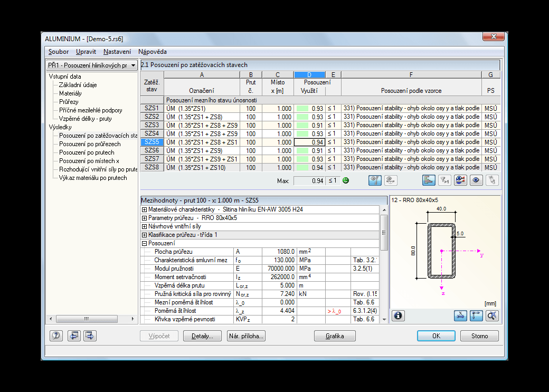The width and height of the screenshot is (549, 392).
Task: Click the Grafika button
Action: [335, 336]
